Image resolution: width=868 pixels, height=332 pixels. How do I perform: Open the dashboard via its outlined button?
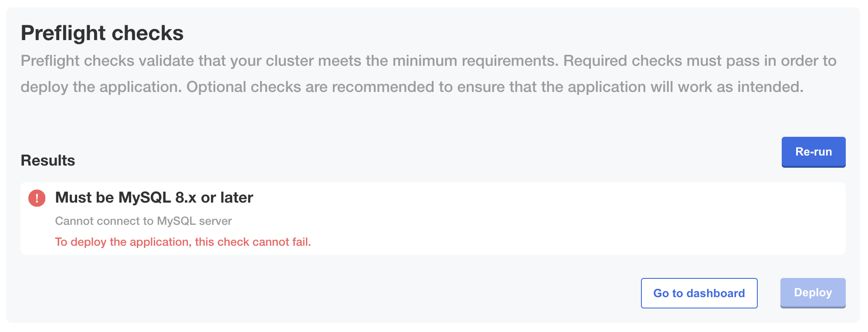(698, 293)
